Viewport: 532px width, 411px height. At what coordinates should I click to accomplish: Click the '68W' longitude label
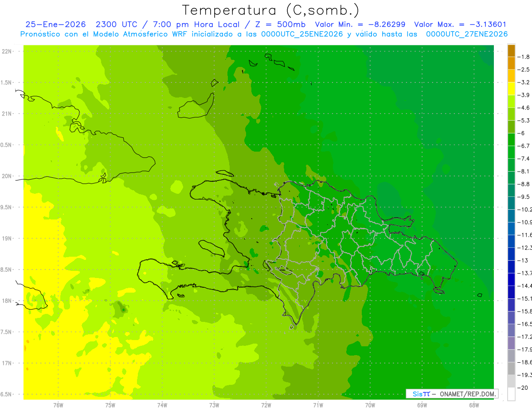coord(474,405)
